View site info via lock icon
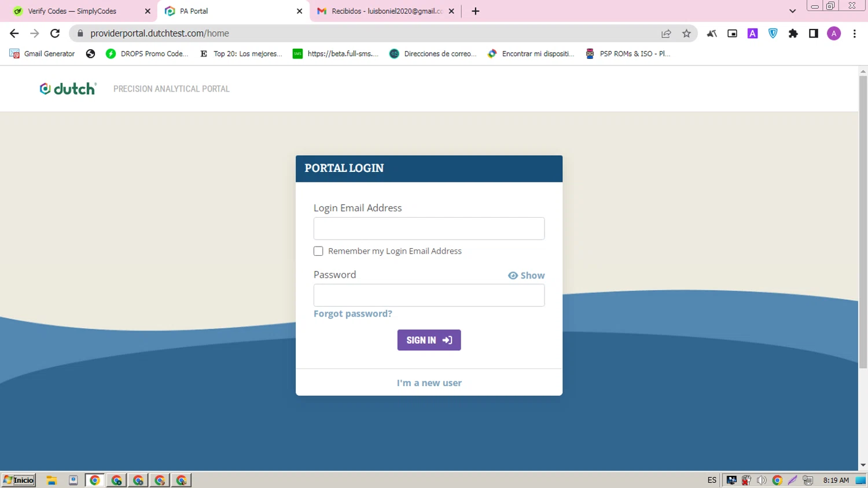This screenshot has width=868, height=488. [80, 34]
